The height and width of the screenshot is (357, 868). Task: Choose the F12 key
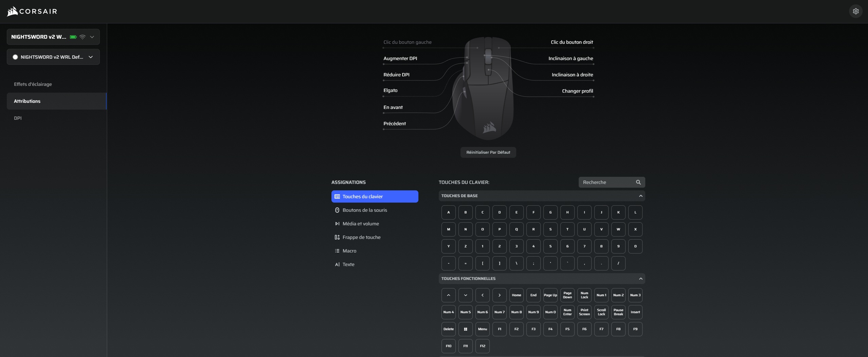pos(483,346)
